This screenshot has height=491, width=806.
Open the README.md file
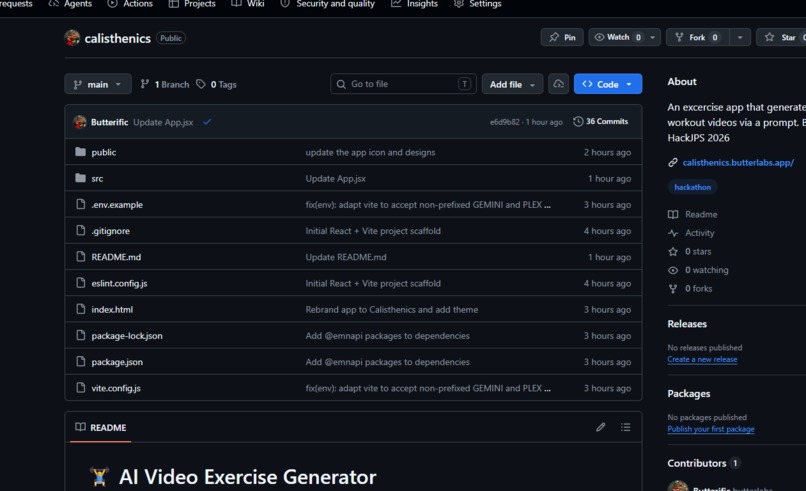point(116,257)
